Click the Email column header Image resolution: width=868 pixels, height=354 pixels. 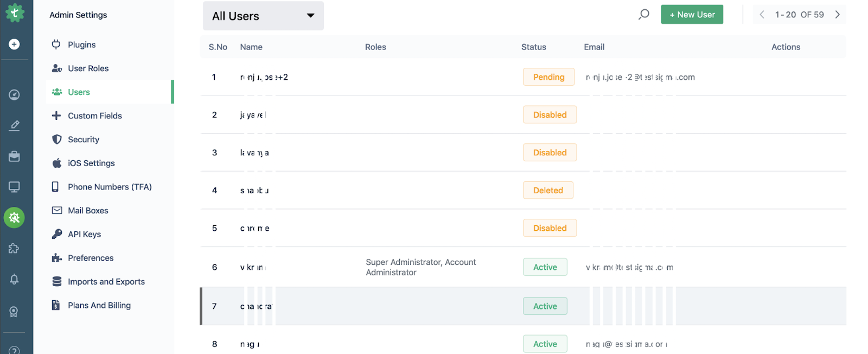(x=594, y=47)
